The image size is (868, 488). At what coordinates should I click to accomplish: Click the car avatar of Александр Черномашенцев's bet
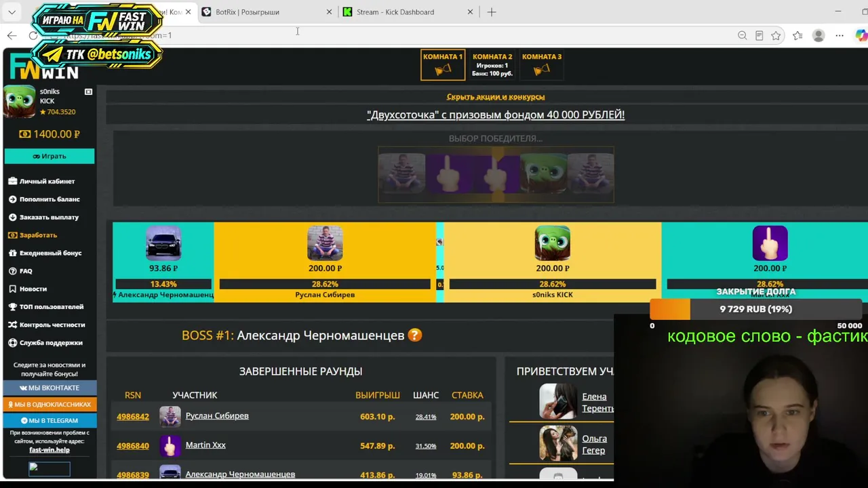(163, 243)
